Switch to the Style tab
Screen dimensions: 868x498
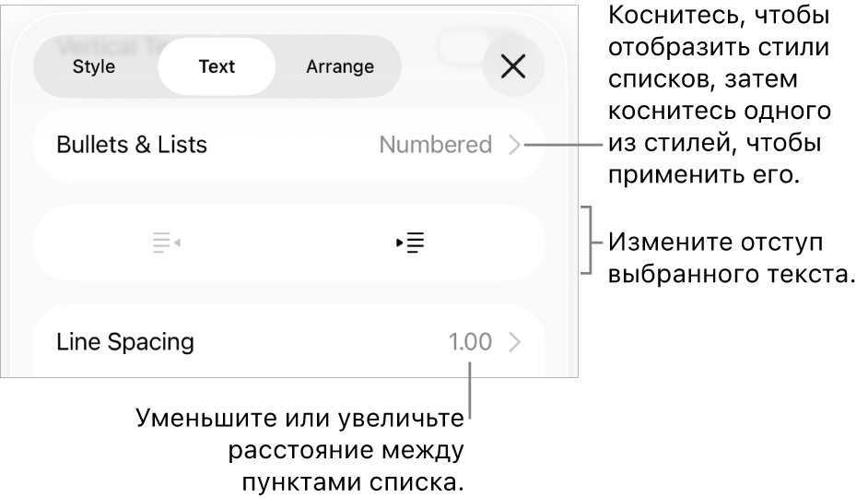tap(94, 66)
